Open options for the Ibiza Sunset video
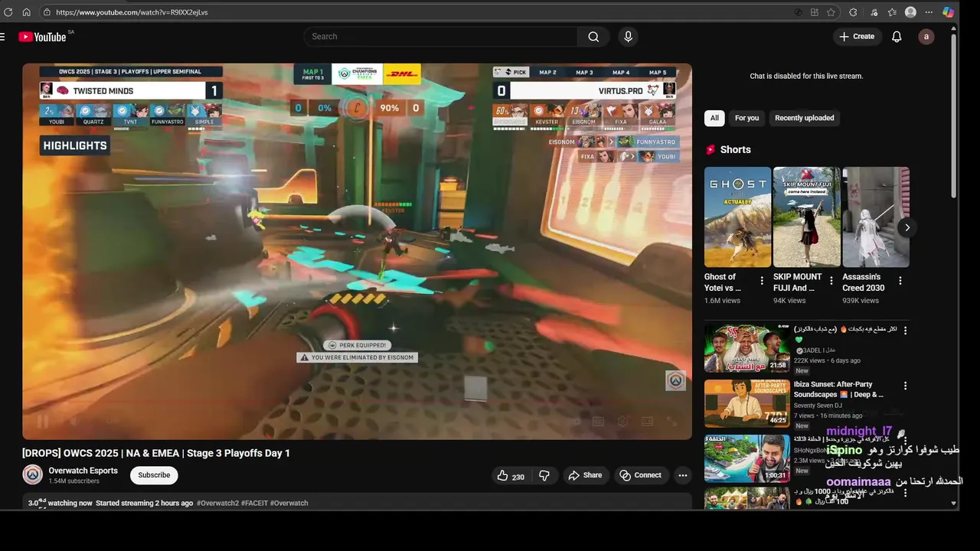980x551 pixels. (905, 386)
